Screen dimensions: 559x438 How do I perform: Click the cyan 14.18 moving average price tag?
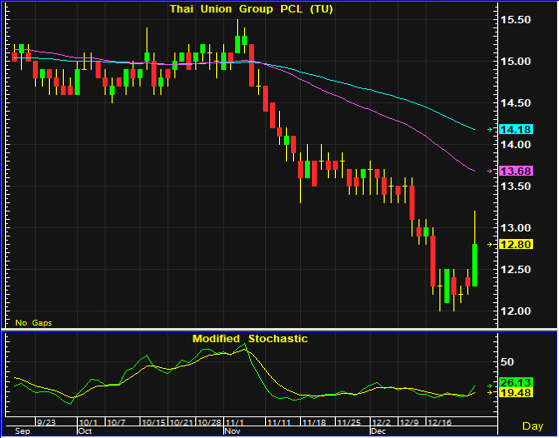516,129
